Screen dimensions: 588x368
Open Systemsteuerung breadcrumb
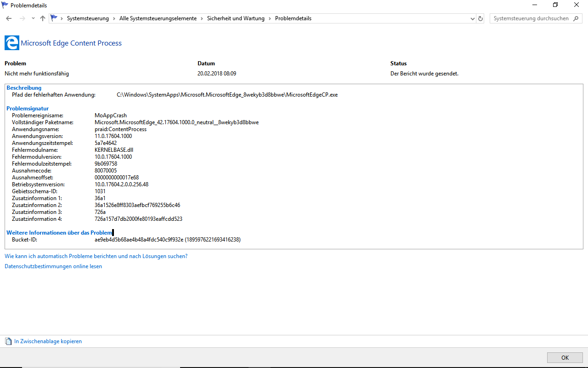pos(88,18)
